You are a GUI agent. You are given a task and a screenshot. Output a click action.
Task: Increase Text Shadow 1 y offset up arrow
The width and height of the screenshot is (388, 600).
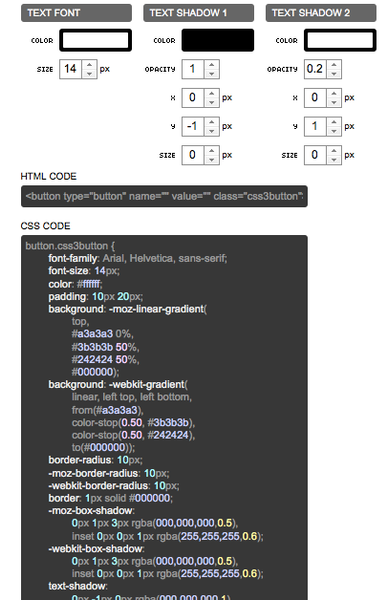click(212, 122)
